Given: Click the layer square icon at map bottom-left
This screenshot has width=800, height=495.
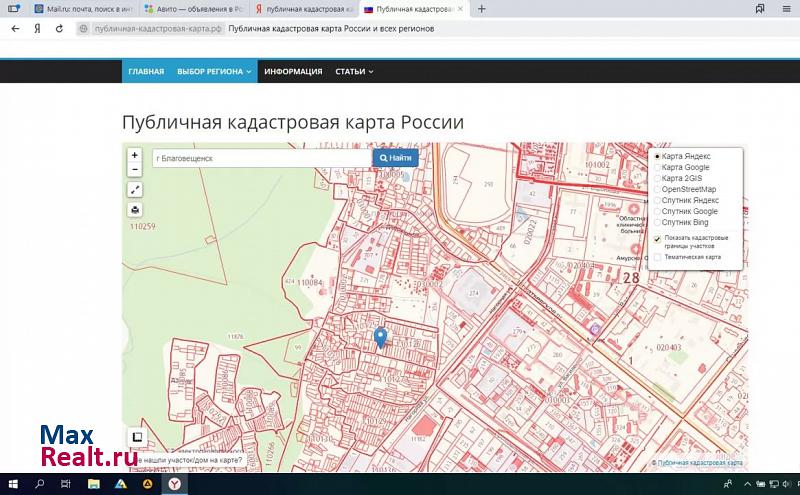Looking at the screenshot, I should click(x=136, y=437).
